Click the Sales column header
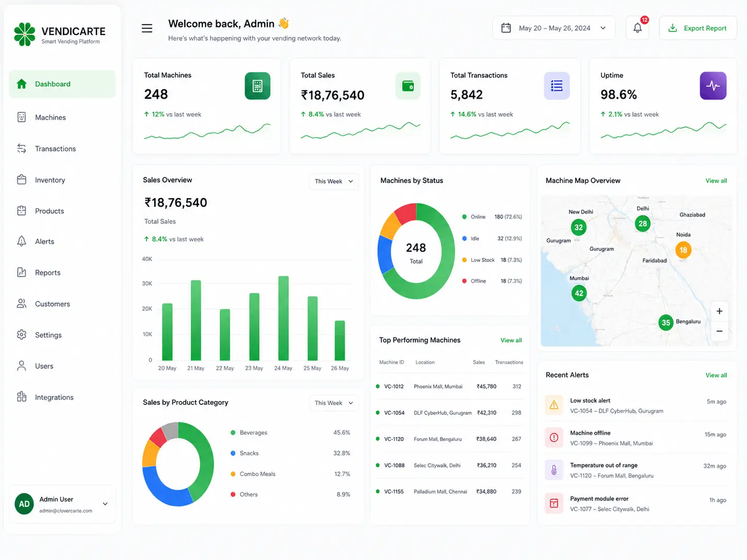 coord(479,363)
